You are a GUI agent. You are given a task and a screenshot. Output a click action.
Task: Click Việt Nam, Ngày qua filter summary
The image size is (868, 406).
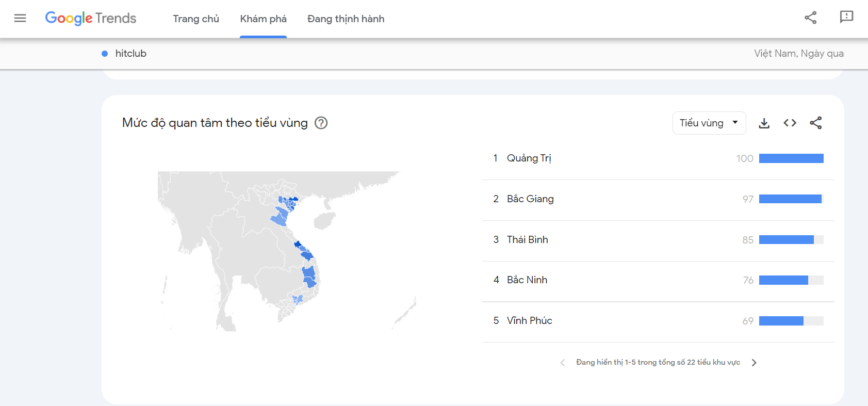[799, 54]
